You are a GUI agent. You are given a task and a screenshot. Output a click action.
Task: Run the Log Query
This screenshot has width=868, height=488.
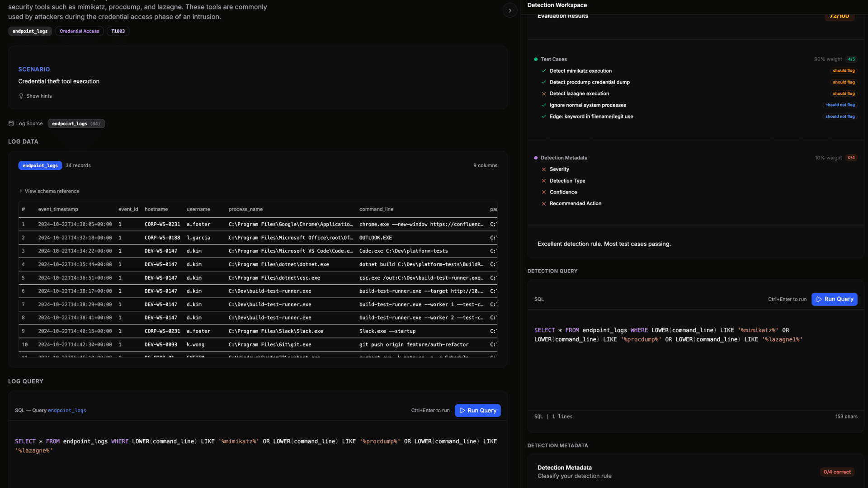[477, 410]
